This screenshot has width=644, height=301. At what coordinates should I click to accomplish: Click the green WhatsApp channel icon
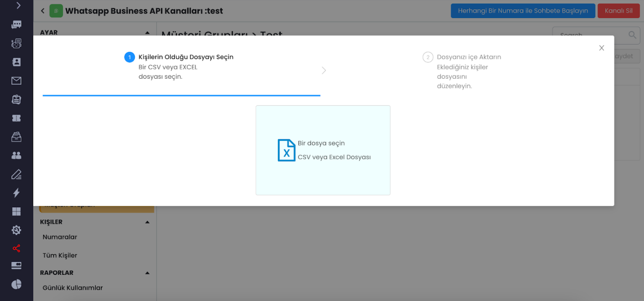(x=56, y=11)
